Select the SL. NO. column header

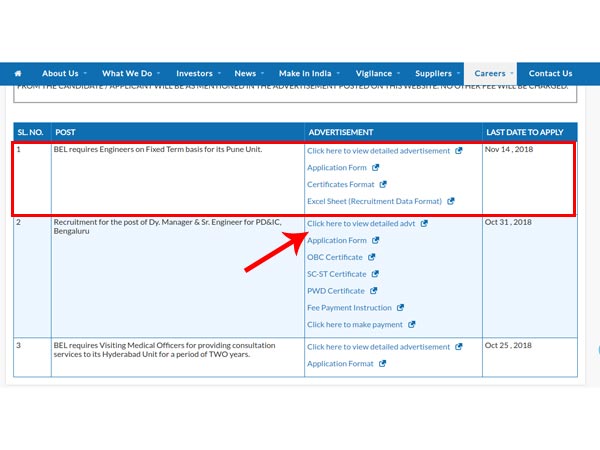point(30,132)
